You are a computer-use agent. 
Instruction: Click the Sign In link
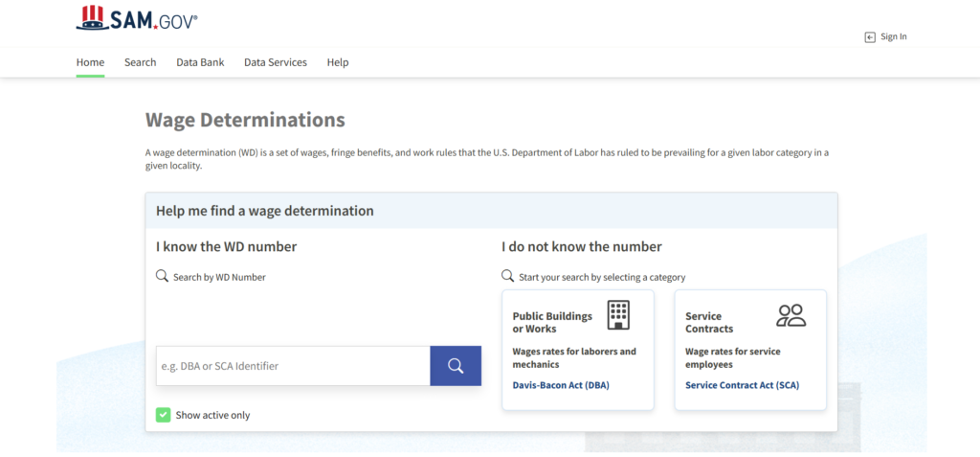(893, 37)
